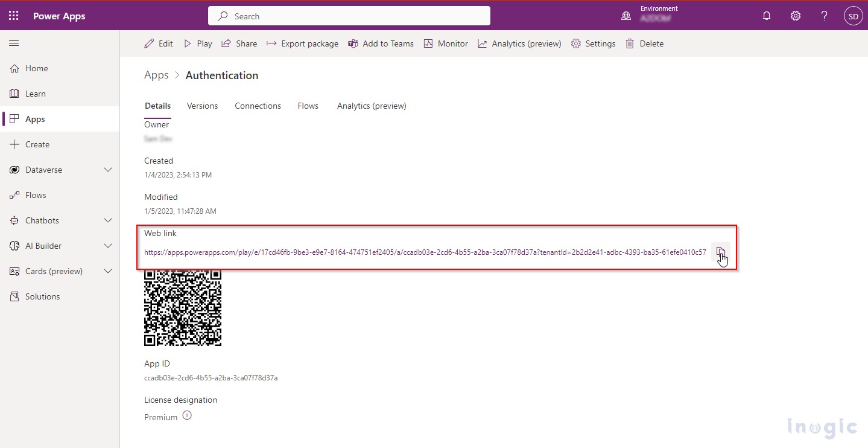Click the Cards (preview) sidebar item

click(x=54, y=271)
